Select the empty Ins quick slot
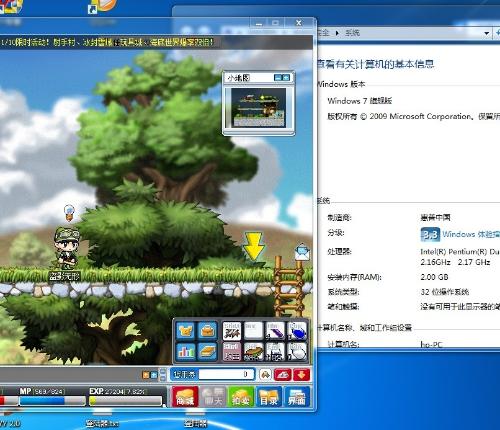This screenshot has width=500, height=430. coord(253,331)
